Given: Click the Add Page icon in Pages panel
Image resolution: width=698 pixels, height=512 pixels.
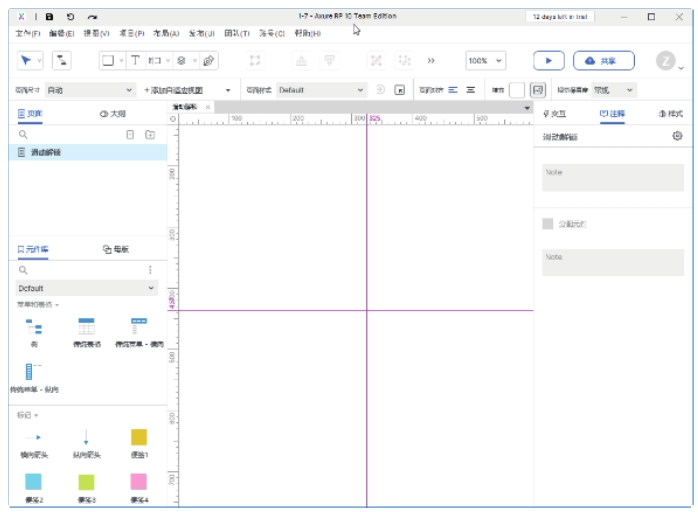Looking at the screenshot, I should pos(129,134).
